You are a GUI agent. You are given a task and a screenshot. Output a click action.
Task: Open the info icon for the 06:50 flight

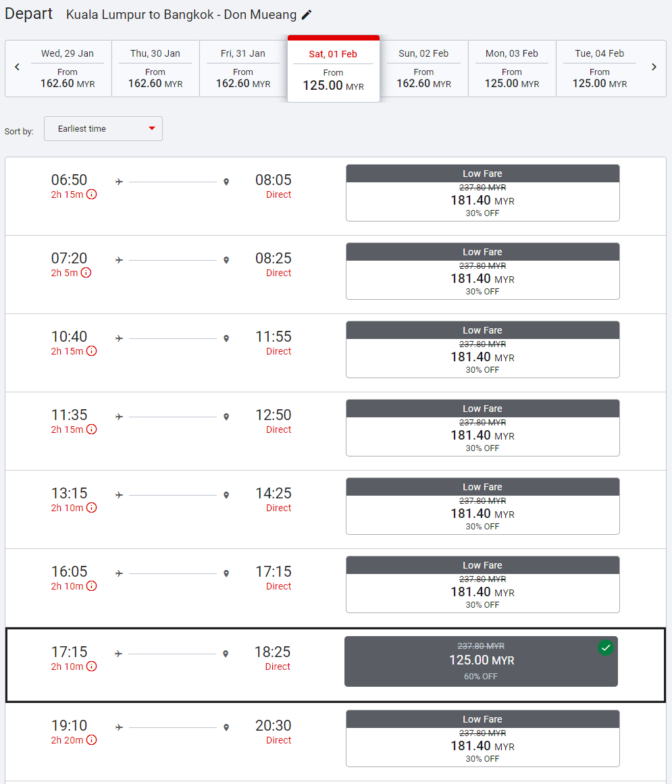(x=91, y=194)
